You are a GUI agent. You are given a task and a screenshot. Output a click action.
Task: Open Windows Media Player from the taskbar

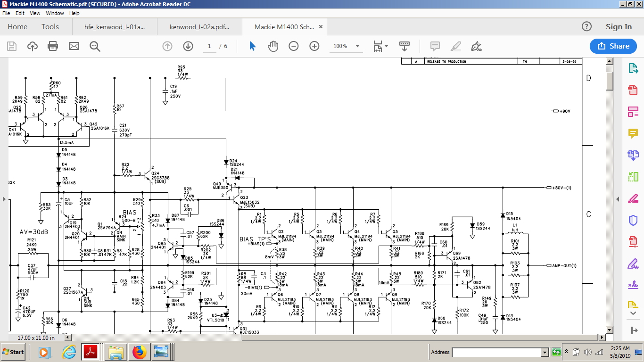[x=44, y=352]
